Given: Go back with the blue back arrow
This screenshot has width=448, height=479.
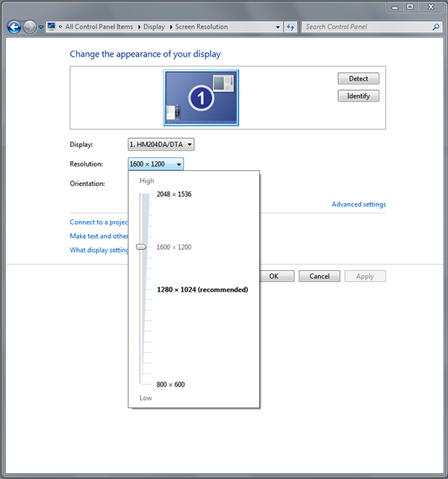Looking at the screenshot, I should [14, 27].
